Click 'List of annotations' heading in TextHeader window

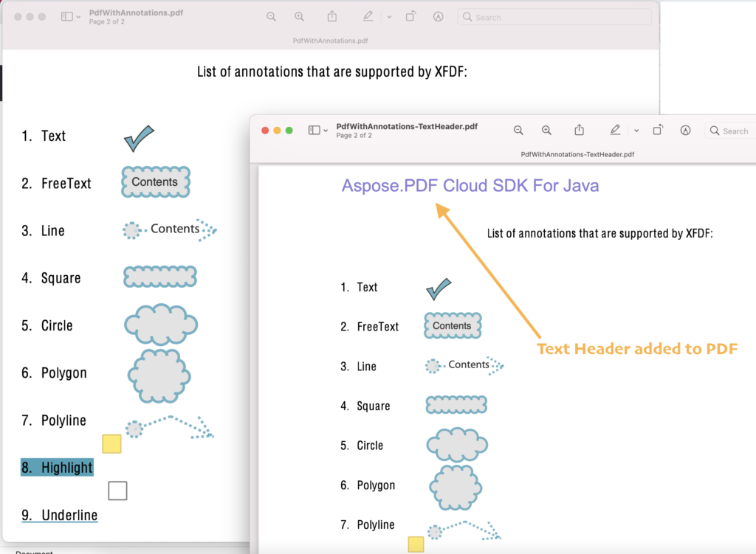pos(599,234)
